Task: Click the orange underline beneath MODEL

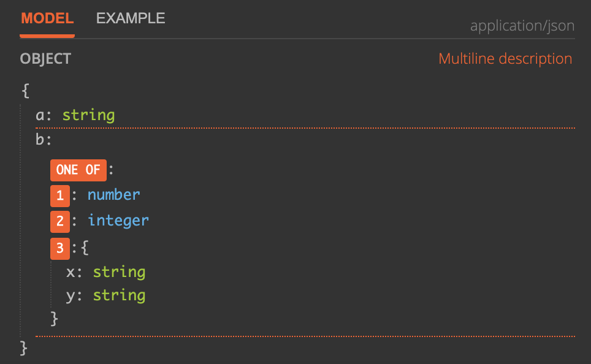Action: [47, 36]
